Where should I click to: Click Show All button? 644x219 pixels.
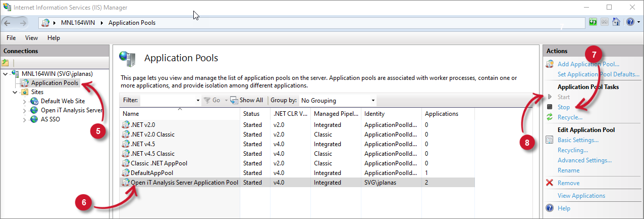[x=246, y=100]
